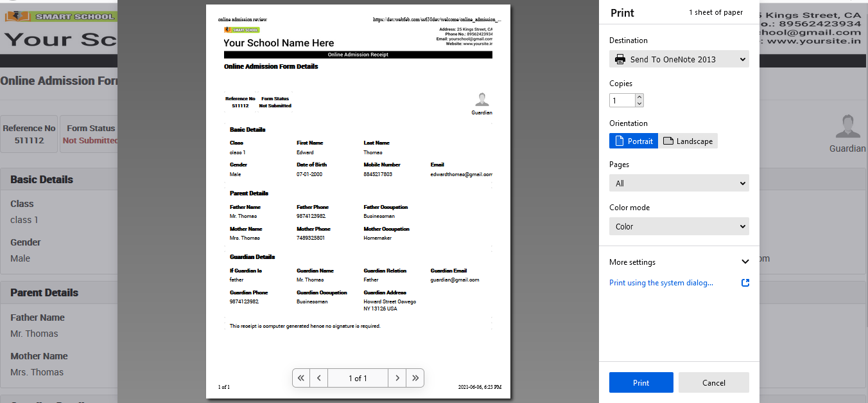The image size is (868, 403).
Task: Click guardian avatar icon in preview page
Action: 482,100
